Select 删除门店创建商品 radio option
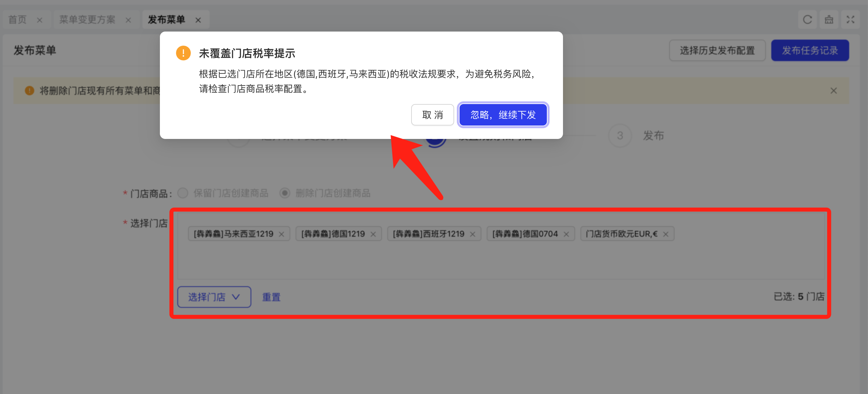868x394 pixels. pos(285,193)
